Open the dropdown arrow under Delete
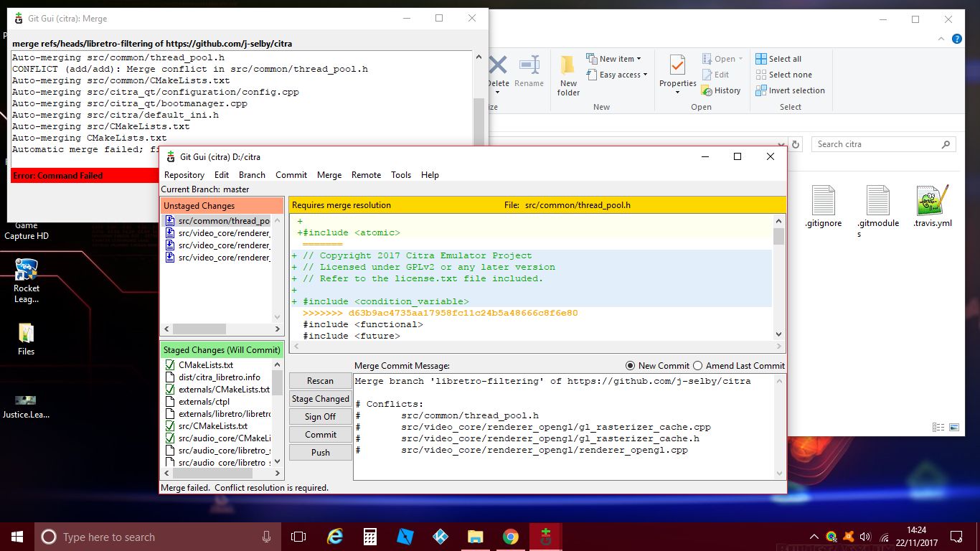The image size is (980, 551). point(498,93)
